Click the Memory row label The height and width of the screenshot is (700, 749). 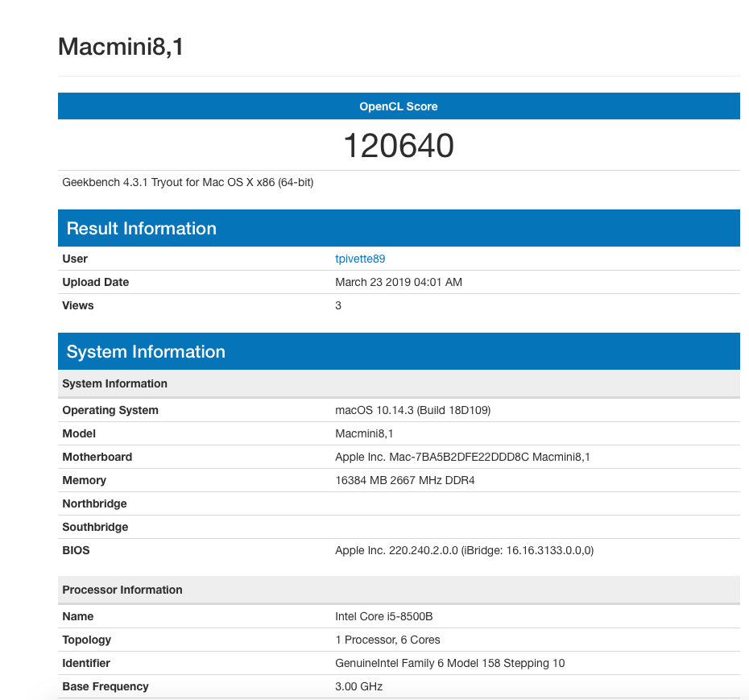(x=84, y=480)
